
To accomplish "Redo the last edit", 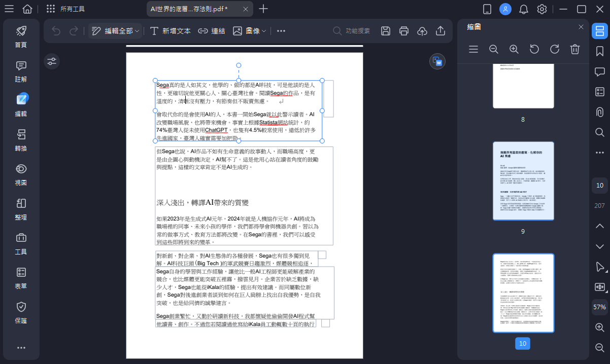I will coord(74,31).
